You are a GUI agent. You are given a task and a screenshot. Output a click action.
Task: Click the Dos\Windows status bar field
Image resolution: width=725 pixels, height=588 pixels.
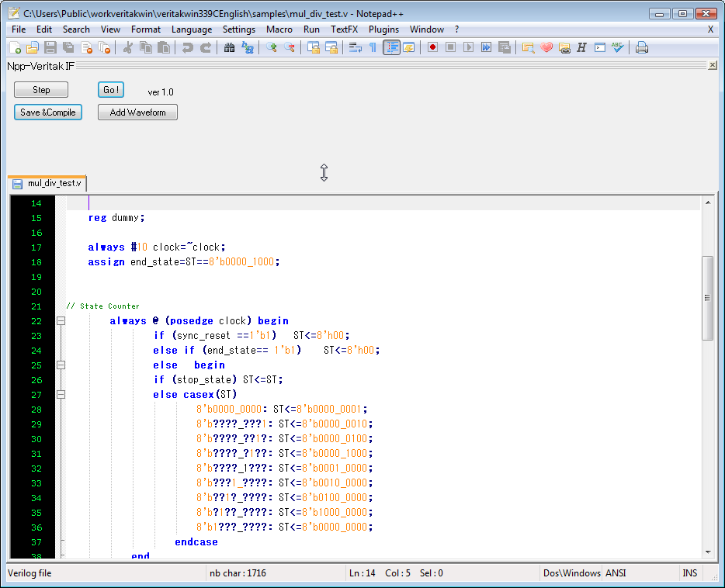(571, 573)
